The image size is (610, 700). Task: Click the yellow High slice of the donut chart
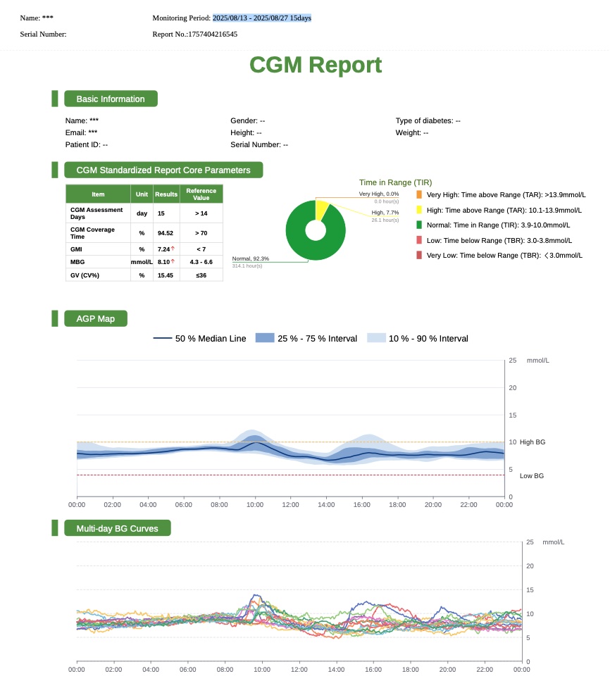322,208
